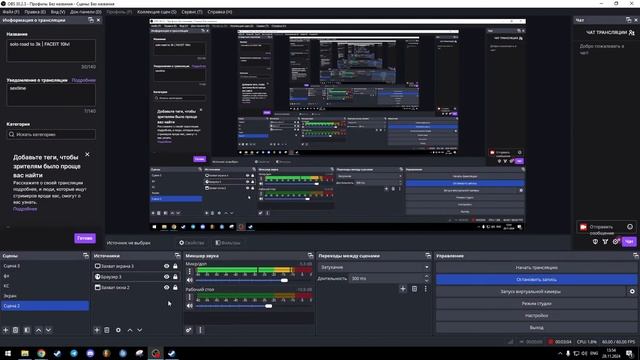Click Запуск виртуальной камеры button
This screenshot has width=640, height=360.
pyautogui.click(x=531, y=291)
